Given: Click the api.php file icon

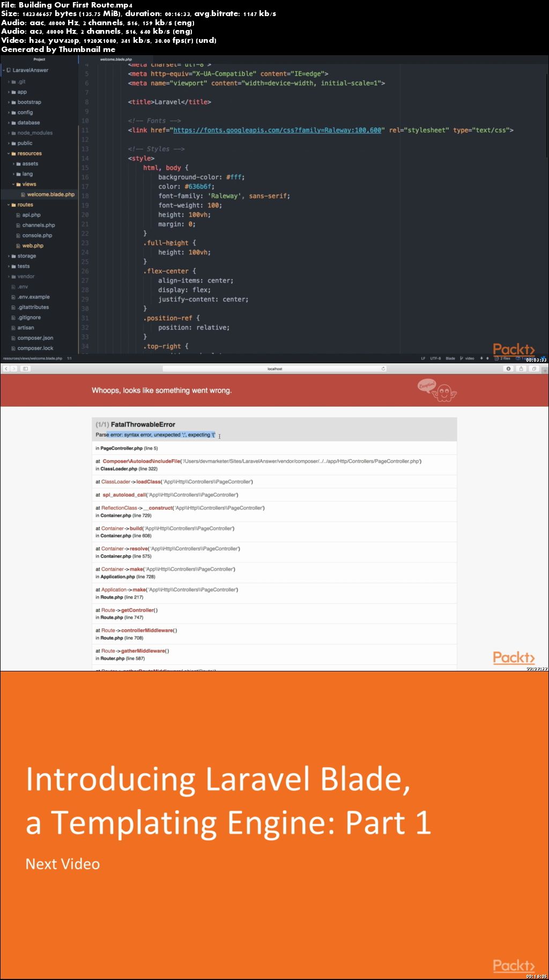Looking at the screenshot, I should (x=18, y=215).
